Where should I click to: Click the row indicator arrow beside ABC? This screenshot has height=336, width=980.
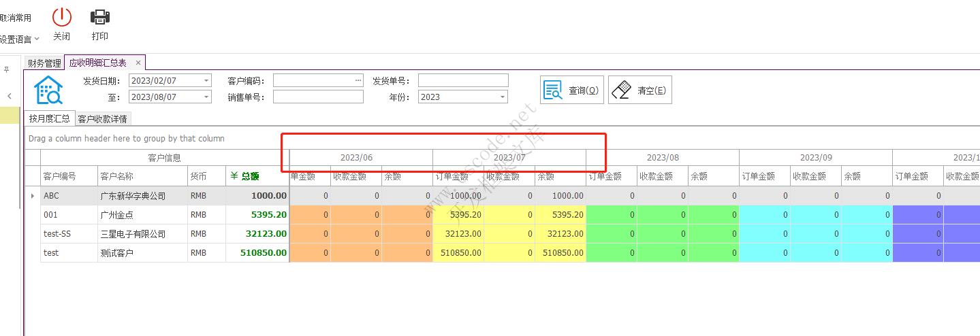(x=33, y=196)
